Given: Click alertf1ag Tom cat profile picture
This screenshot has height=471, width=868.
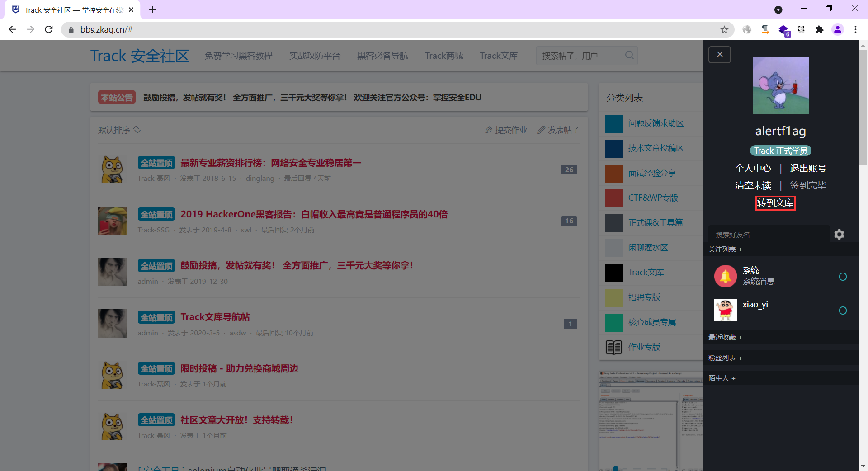Looking at the screenshot, I should (x=781, y=85).
